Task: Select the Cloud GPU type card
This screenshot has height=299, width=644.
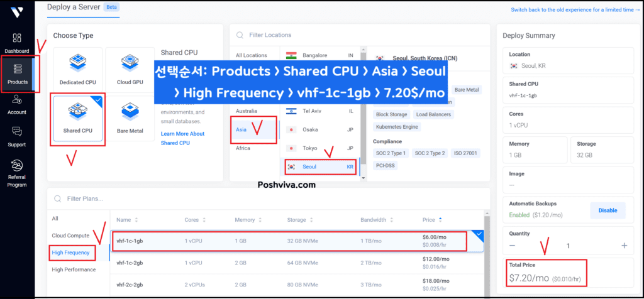Action: pos(130,70)
